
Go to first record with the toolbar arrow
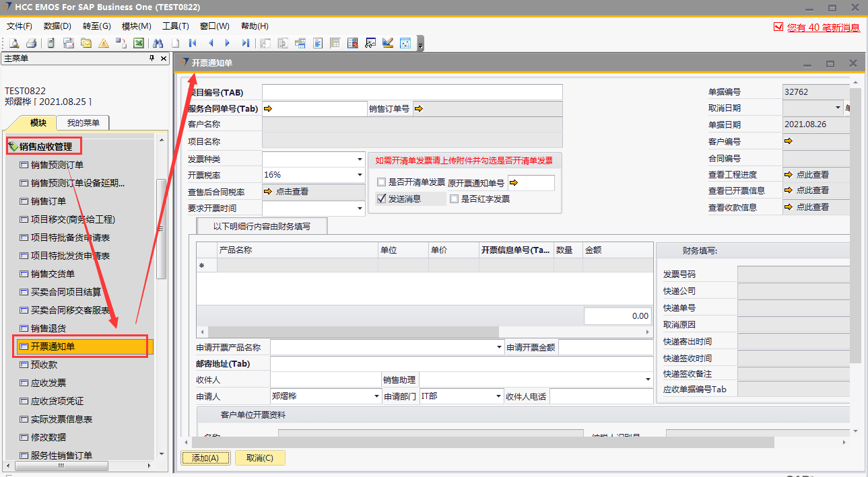193,43
